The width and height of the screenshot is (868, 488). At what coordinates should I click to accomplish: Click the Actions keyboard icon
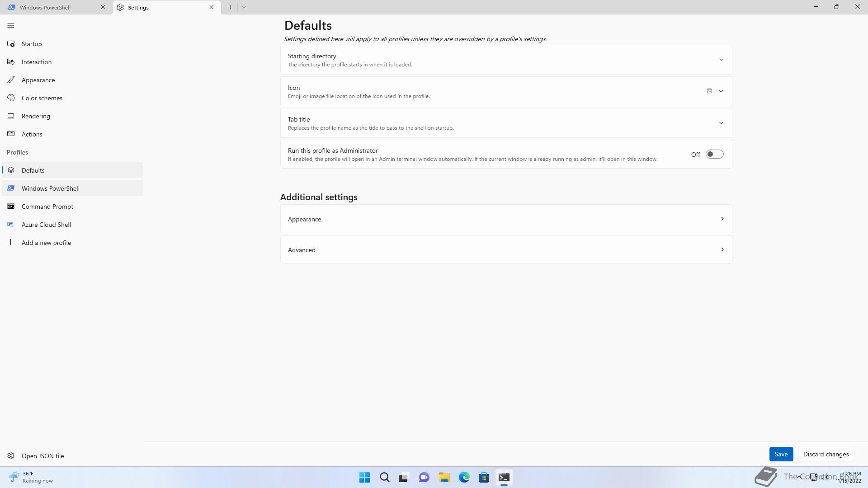[11, 134]
